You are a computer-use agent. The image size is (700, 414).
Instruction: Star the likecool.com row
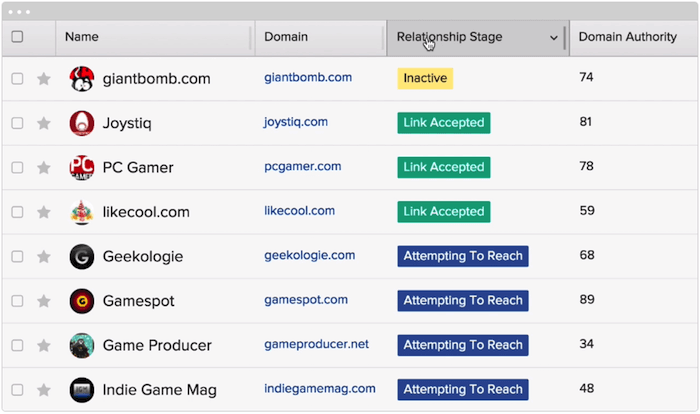point(44,212)
